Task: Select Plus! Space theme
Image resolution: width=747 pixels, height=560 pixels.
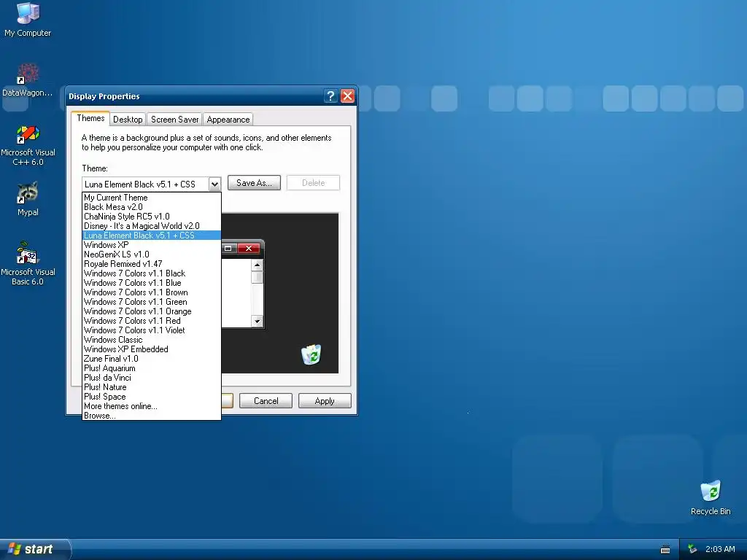Action: tap(152, 397)
